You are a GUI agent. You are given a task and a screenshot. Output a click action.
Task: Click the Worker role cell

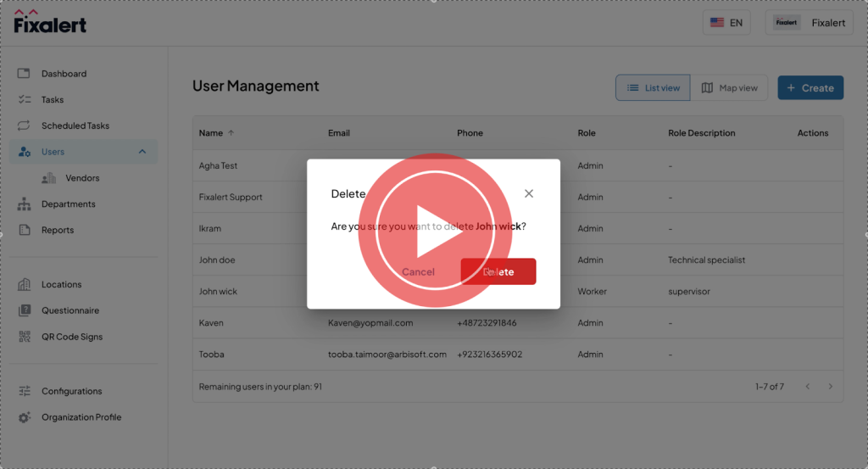[593, 291]
